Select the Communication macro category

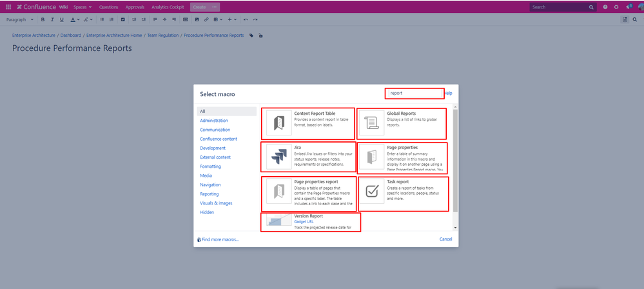[x=215, y=130]
